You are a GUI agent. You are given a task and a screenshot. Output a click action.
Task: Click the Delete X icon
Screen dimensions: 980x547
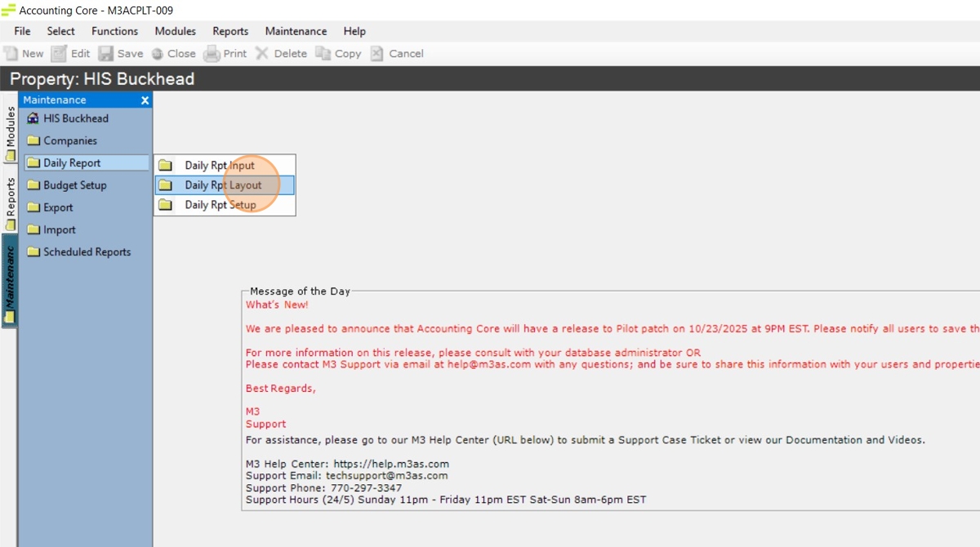tap(262, 54)
